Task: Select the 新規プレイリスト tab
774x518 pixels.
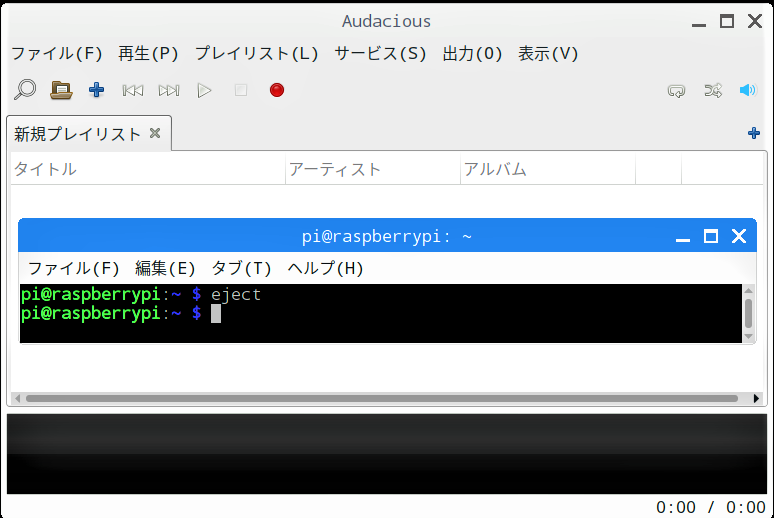Action: (x=78, y=134)
